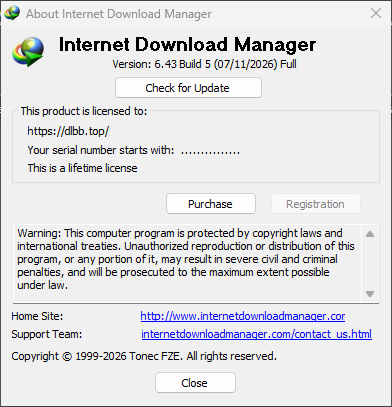392x407 pixels.
Task: Open the Home Site internetdownloadmanager link
Action: [243, 316]
